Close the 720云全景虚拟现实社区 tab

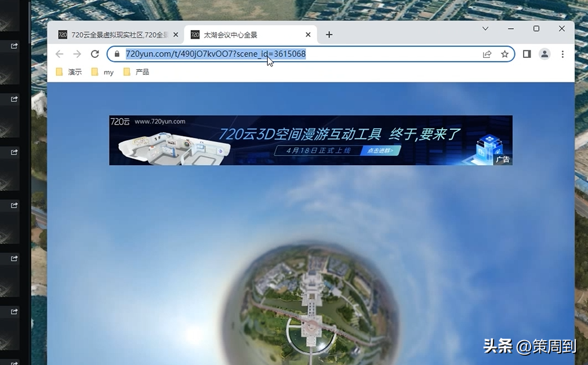pyautogui.click(x=176, y=35)
